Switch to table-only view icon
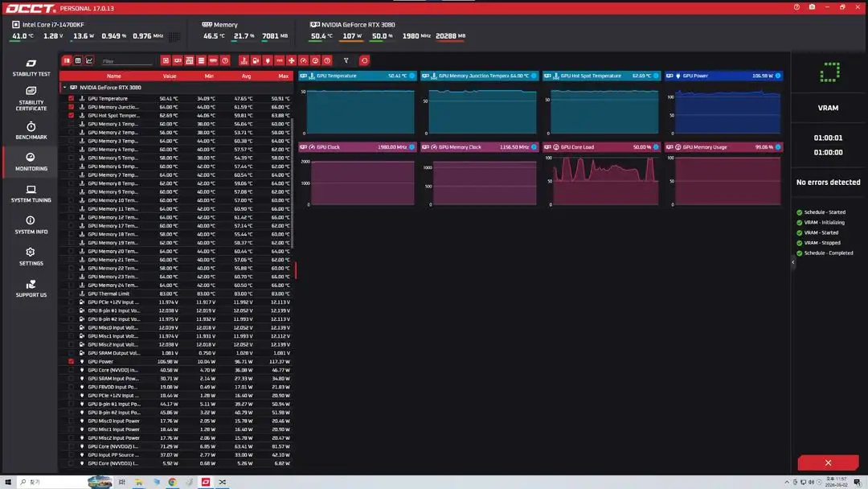The image size is (868, 489). [78, 60]
